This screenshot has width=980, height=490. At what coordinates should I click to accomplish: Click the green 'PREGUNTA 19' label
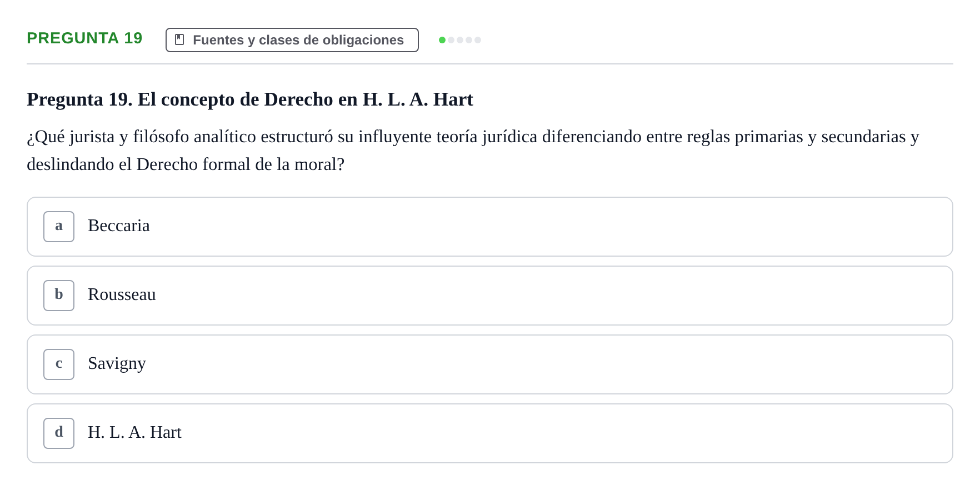(x=84, y=38)
